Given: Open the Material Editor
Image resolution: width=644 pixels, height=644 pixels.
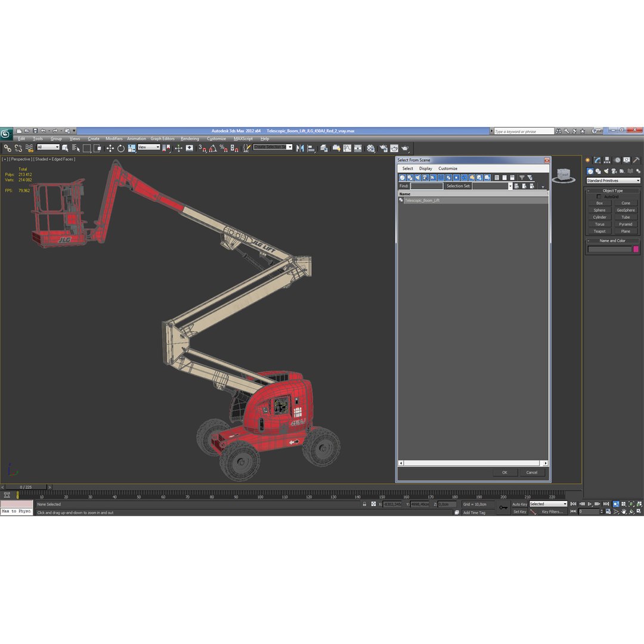Looking at the screenshot, I should click(x=371, y=148).
